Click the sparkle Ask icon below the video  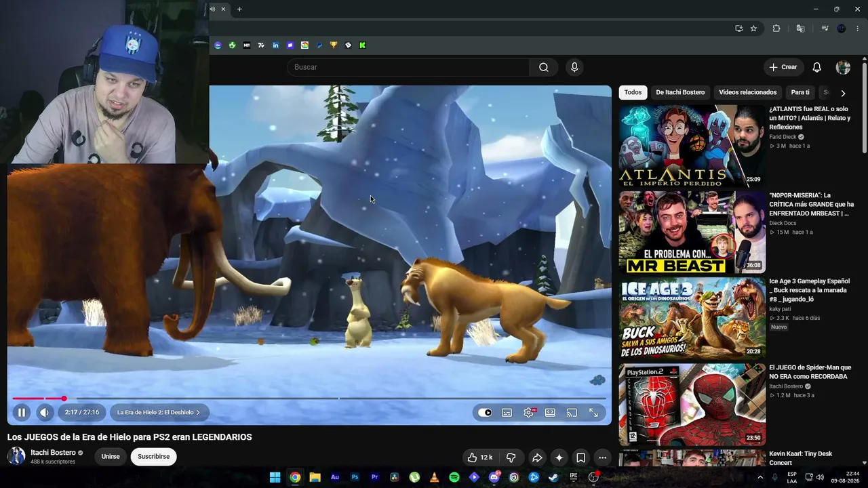559,457
